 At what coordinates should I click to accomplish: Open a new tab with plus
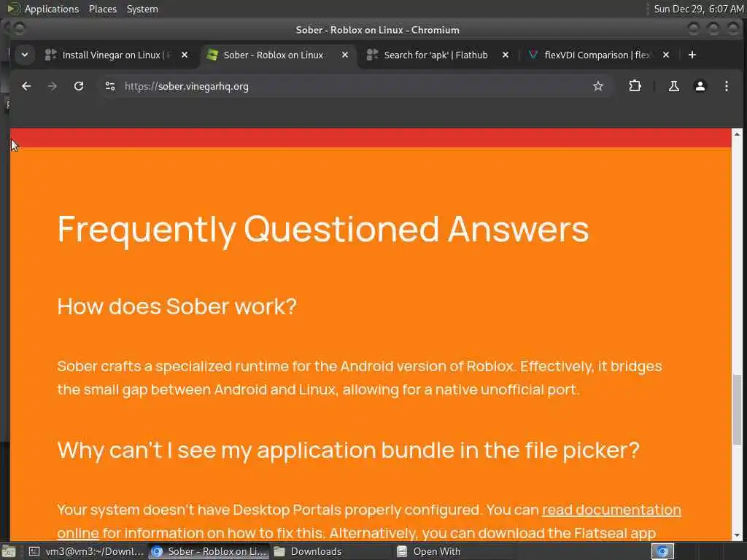692,55
